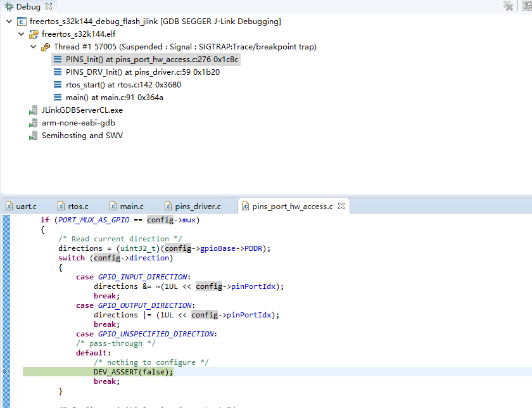
Task: Click the 'pass-through' comment
Action: coord(116,343)
